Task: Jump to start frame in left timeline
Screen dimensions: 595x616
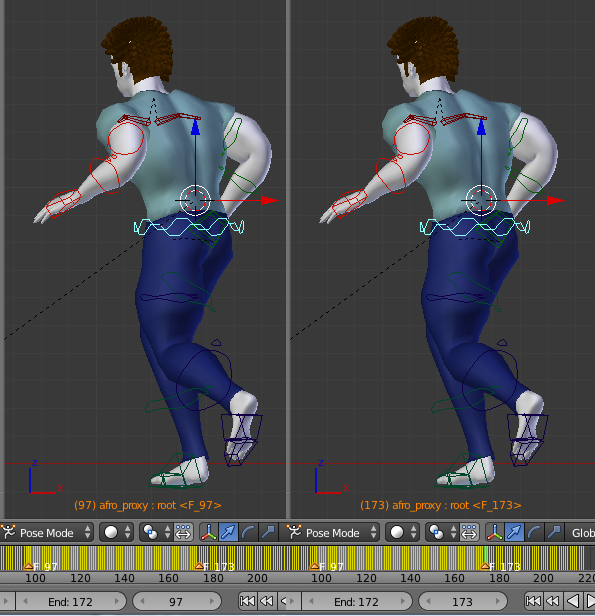Action: pos(247,601)
